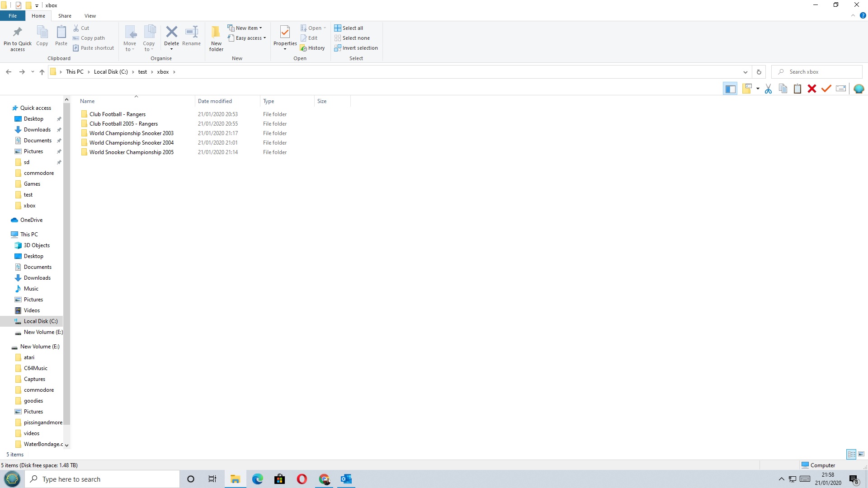Open the Open button dropdown arrow
The image size is (868, 488).
tap(325, 28)
